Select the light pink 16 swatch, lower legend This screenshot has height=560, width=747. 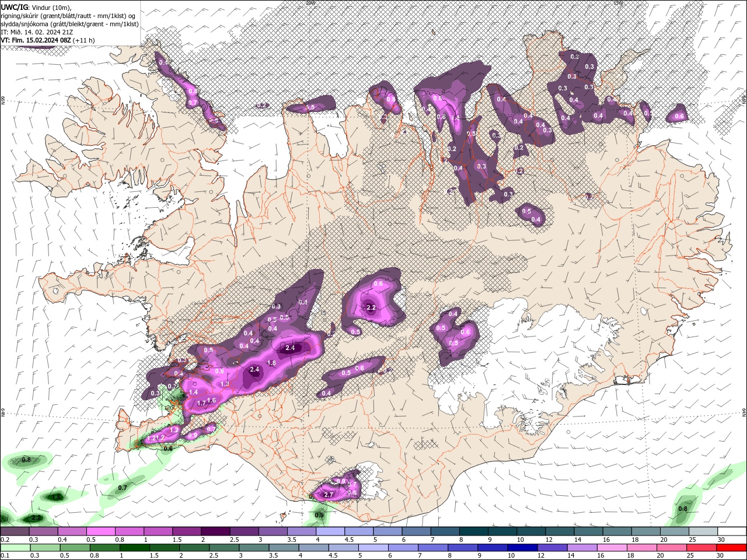611,548
